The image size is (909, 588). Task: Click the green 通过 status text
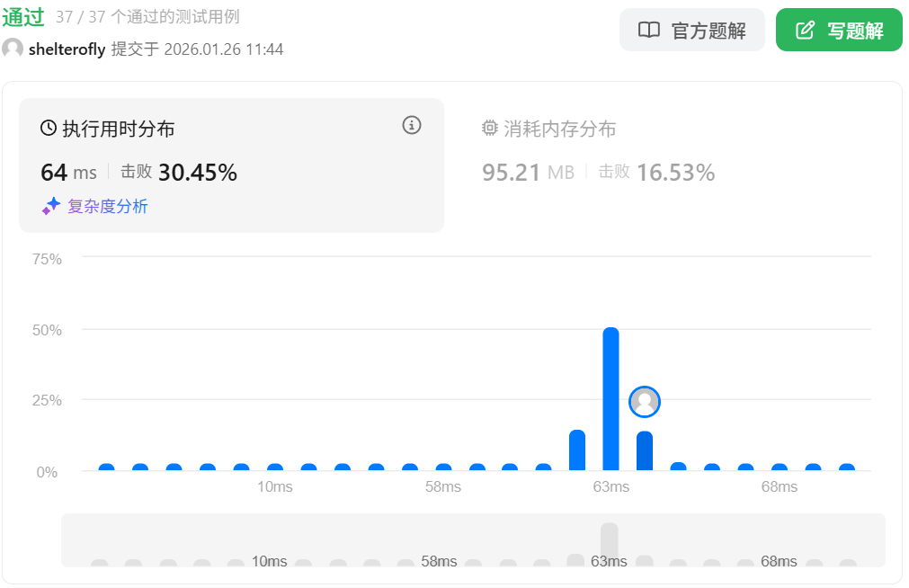pos(23,16)
